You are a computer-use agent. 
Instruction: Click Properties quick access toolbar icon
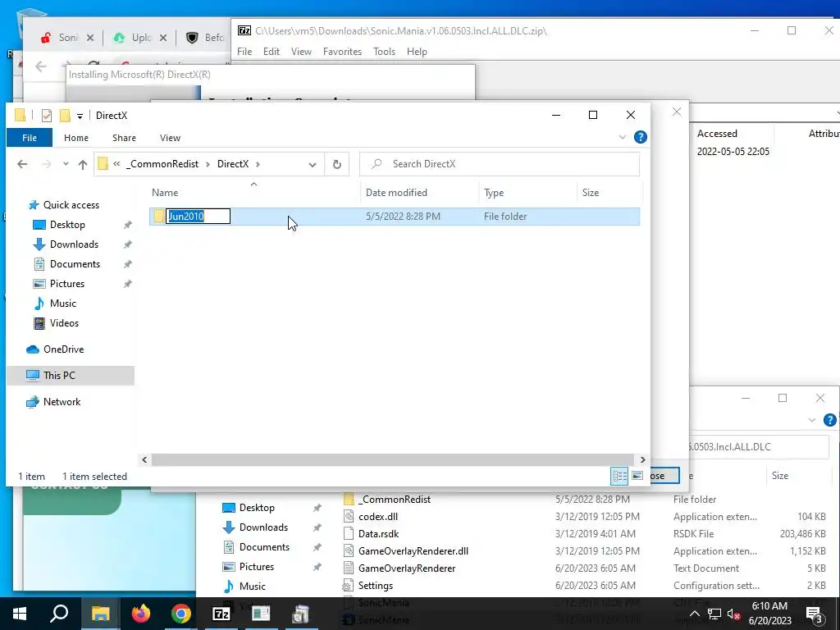click(47, 115)
